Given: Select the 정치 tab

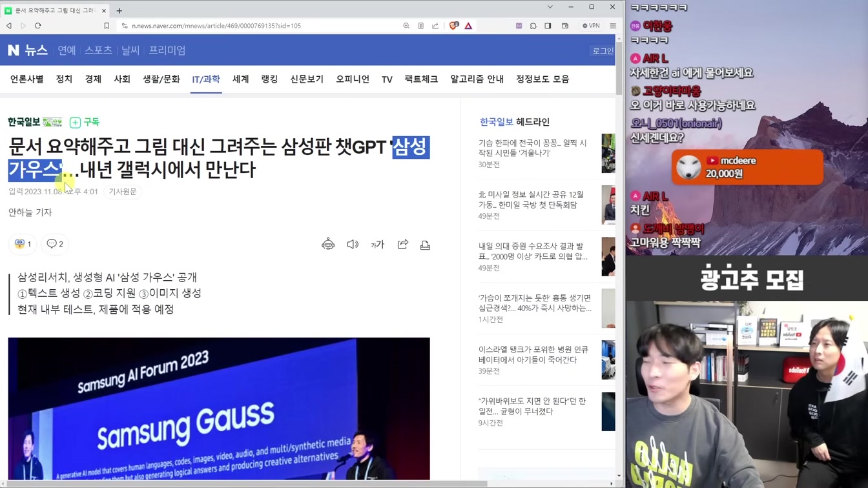Looking at the screenshot, I should [64, 79].
